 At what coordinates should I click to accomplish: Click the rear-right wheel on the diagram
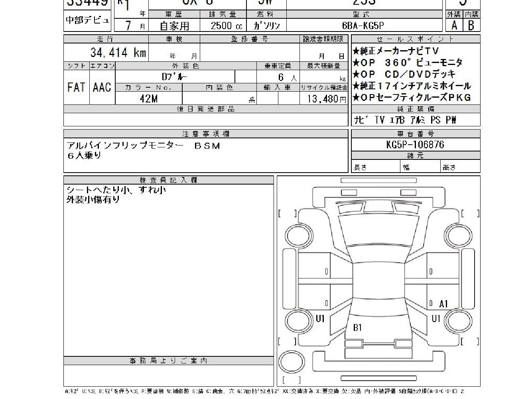coord(458,320)
